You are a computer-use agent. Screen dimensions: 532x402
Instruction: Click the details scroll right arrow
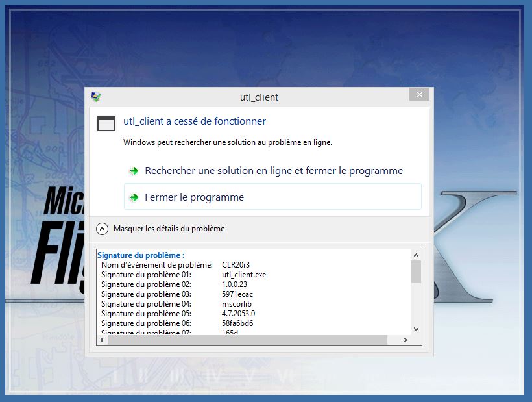tap(405, 340)
